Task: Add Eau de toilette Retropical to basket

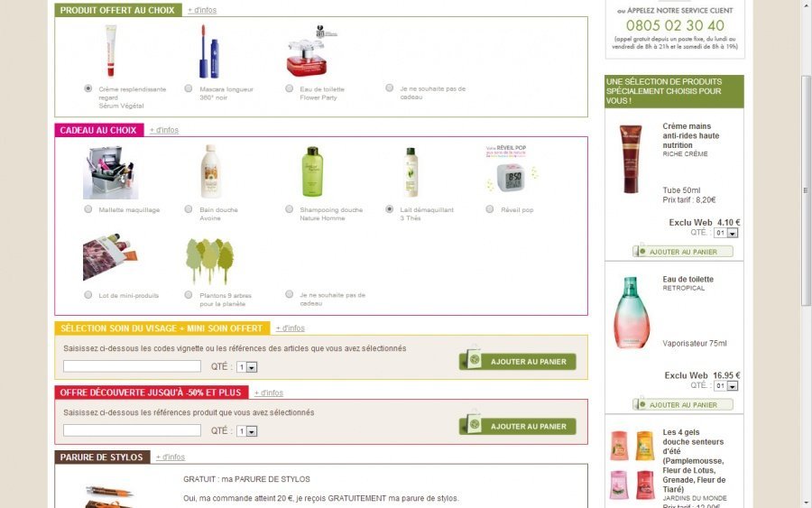Action: point(683,404)
